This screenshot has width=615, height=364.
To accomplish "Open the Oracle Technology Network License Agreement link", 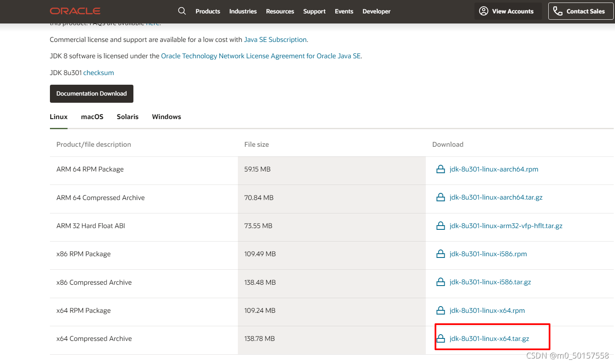I will point(261,56).
